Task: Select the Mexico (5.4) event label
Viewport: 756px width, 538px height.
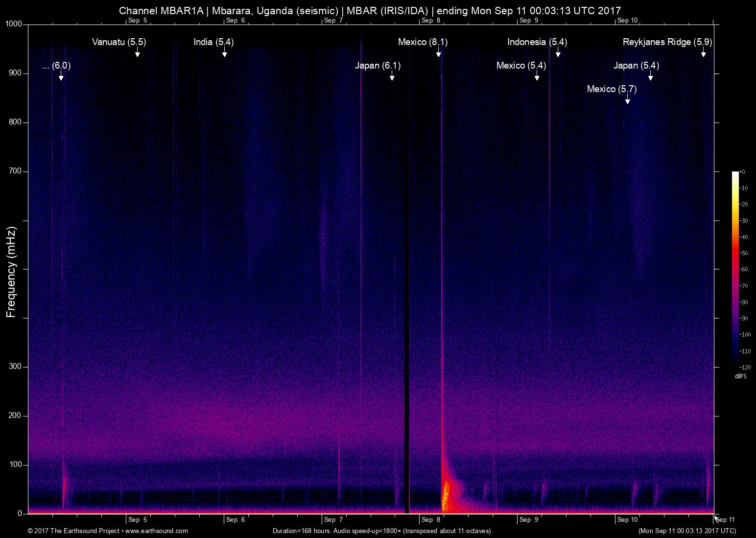Action: (x=521, y=66)
